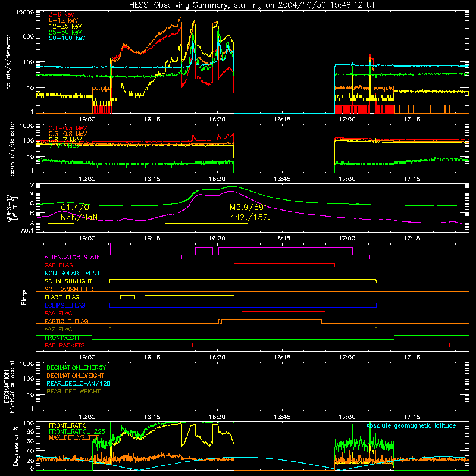Click the yellow "FRONT_RATIO" legend label
This screenshot has height=476, width=476.
click(x=68, y=426)
